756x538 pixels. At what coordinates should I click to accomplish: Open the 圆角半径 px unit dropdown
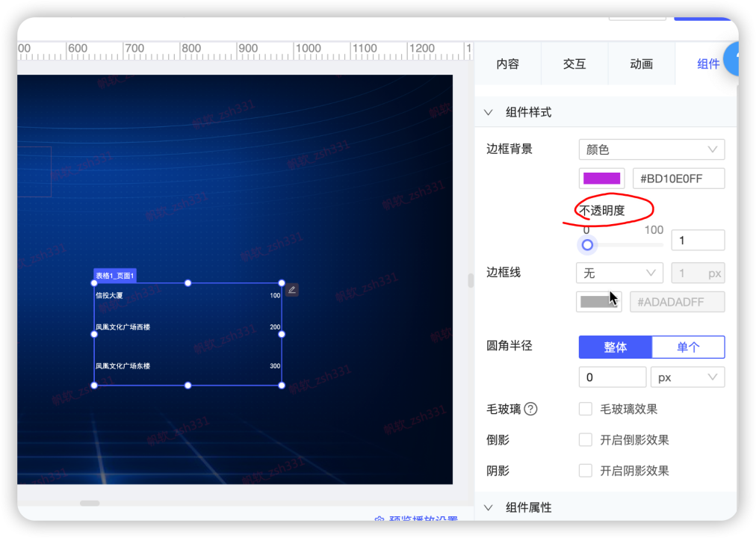[x=687, y=377]
